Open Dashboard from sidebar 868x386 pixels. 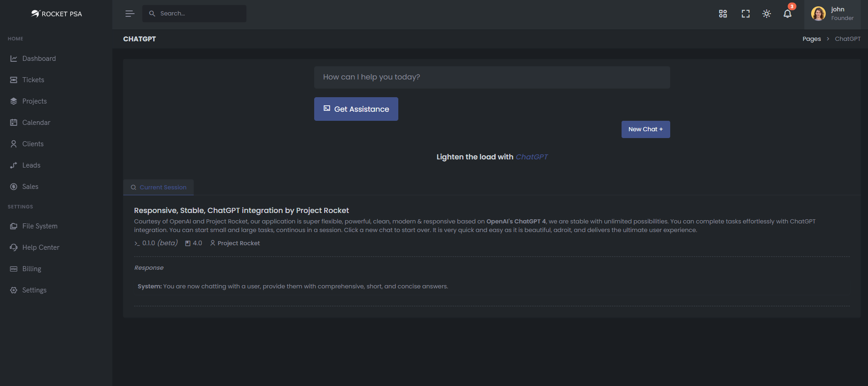(39, 59)
